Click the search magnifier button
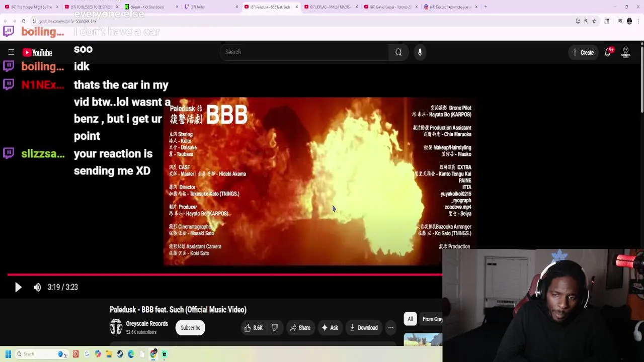This screenshot has width=644, height=362. 398,52
